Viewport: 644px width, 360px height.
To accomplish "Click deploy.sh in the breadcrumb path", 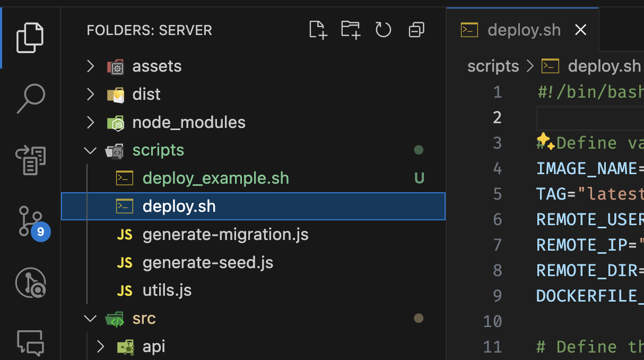I will [604, 66].
